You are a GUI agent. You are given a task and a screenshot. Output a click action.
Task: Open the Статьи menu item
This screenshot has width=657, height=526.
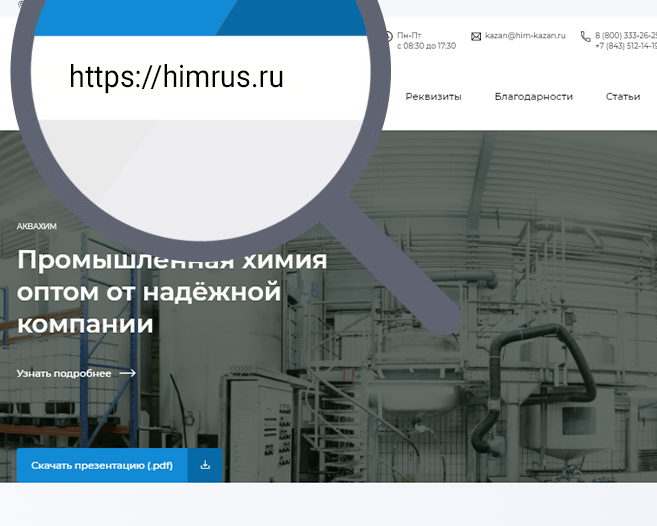[x=623, y=97]
